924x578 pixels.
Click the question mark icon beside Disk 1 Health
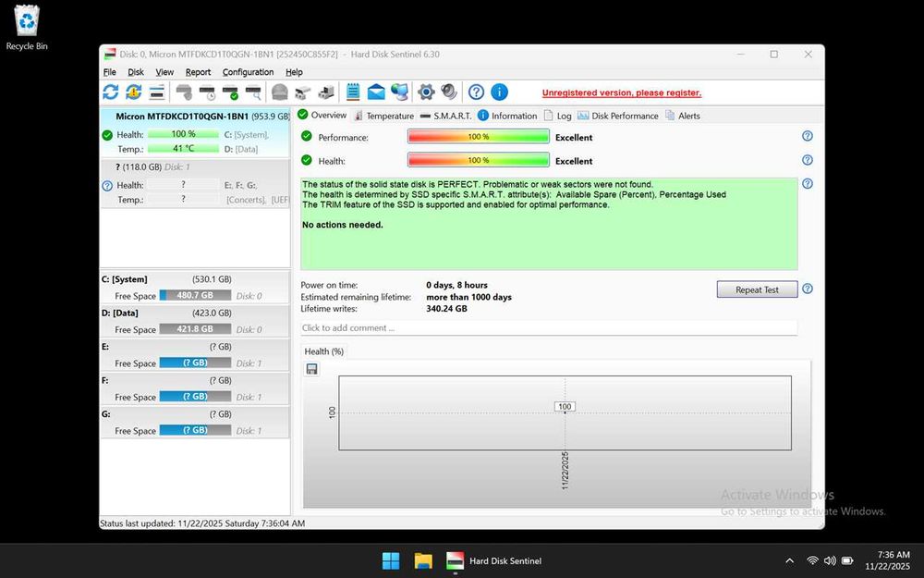point(107,186)
